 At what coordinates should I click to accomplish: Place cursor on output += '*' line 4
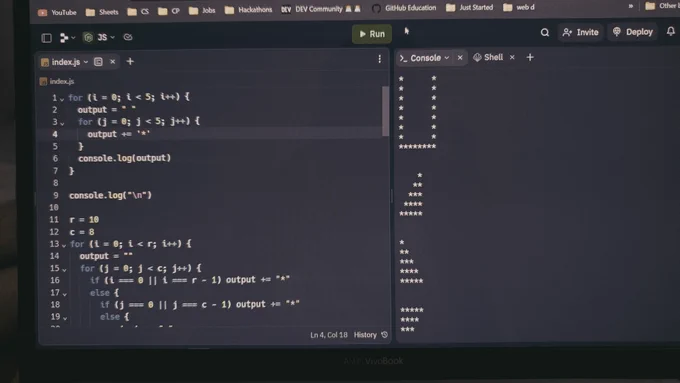(x=118, y=134)
